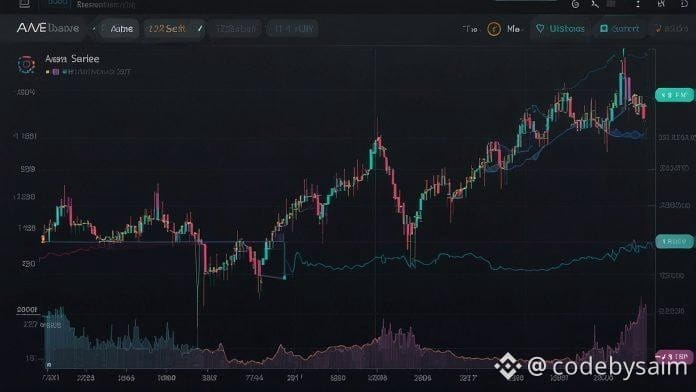
Task: Click the checkmark beside the 222Selt pill
Action: [200, 28]
